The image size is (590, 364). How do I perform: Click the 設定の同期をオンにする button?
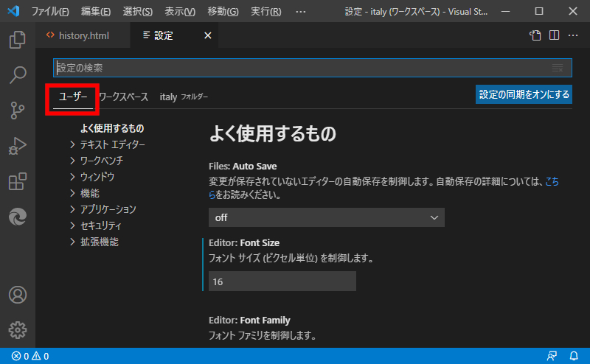[x=524, y=94]
